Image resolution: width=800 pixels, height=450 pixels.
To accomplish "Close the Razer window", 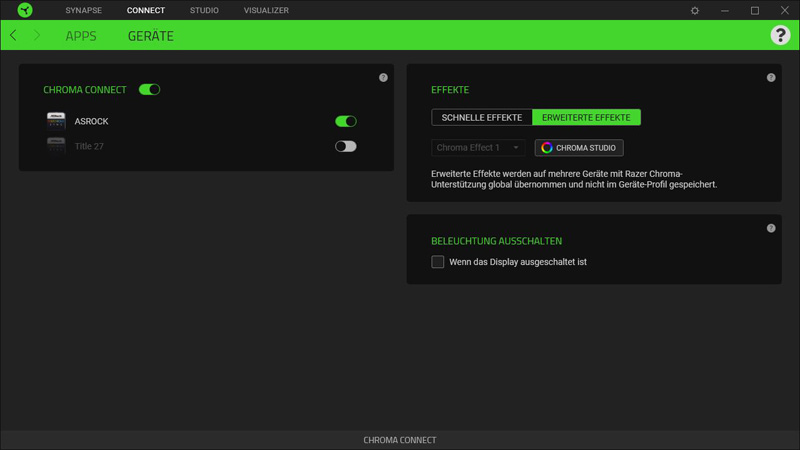I will tap(785, 10).
